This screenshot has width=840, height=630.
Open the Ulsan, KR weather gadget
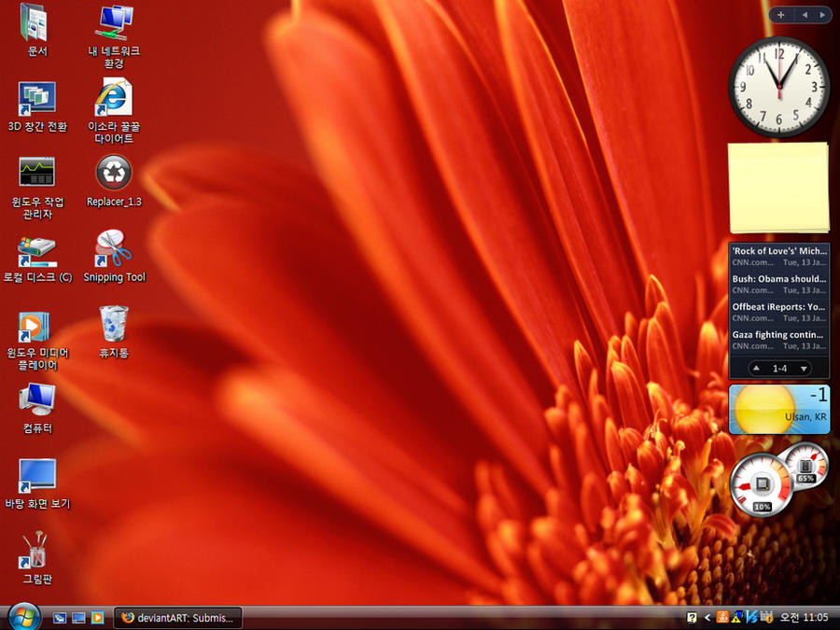779,409
